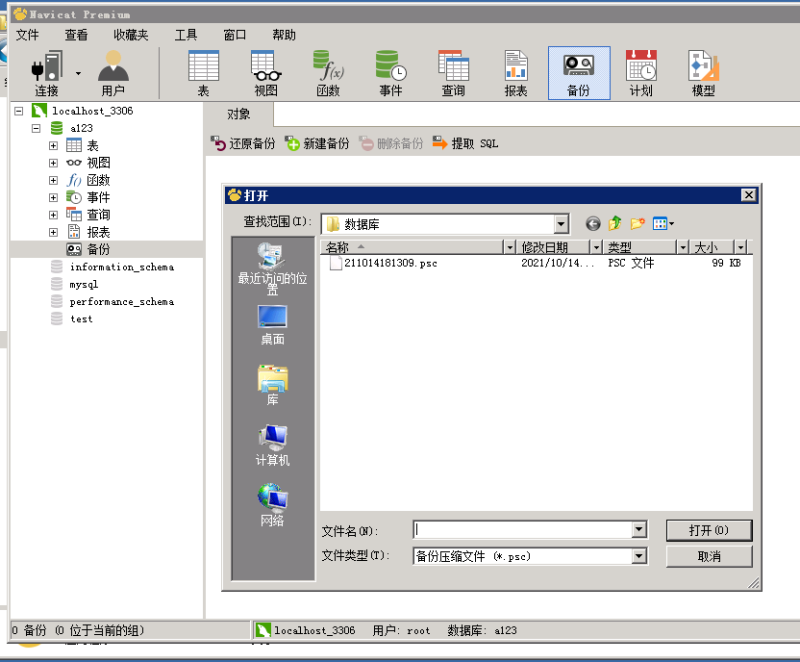Switch to the 对象 tab

coord(238,114)
